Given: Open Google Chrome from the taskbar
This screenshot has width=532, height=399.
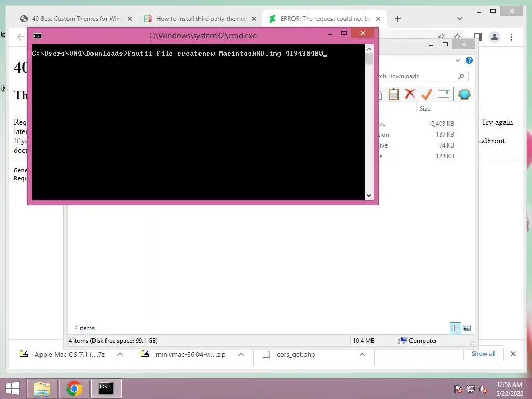Looking at the screenshot, I should pos(74,389).
